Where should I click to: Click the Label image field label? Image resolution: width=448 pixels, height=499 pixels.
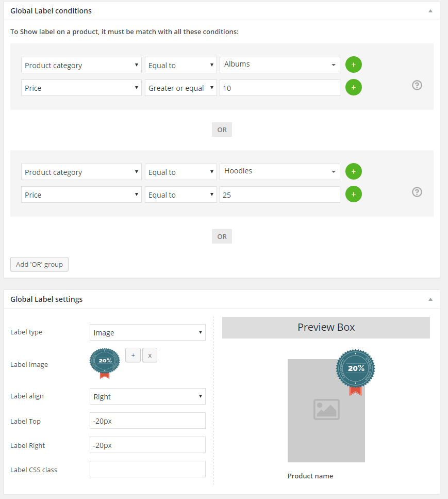click(29, 365)
